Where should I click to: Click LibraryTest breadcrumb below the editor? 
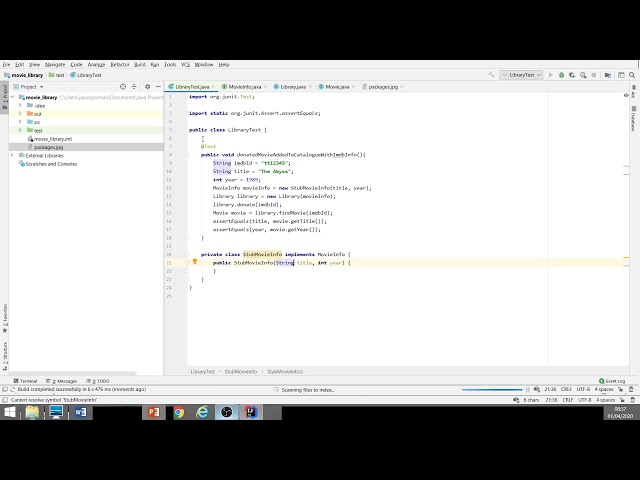202,371
